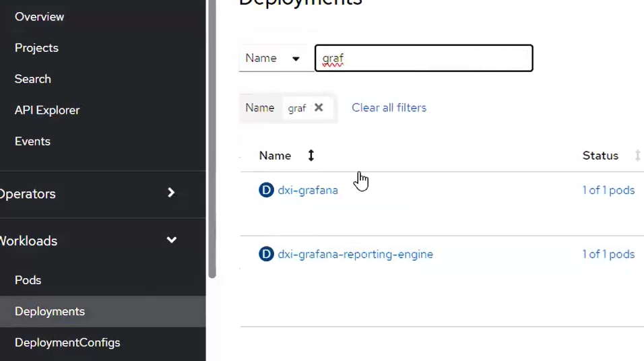The width and height of the screenshot is (644, 361).
Task: Sort by Status column arrows icon
Action: (637, 156)
